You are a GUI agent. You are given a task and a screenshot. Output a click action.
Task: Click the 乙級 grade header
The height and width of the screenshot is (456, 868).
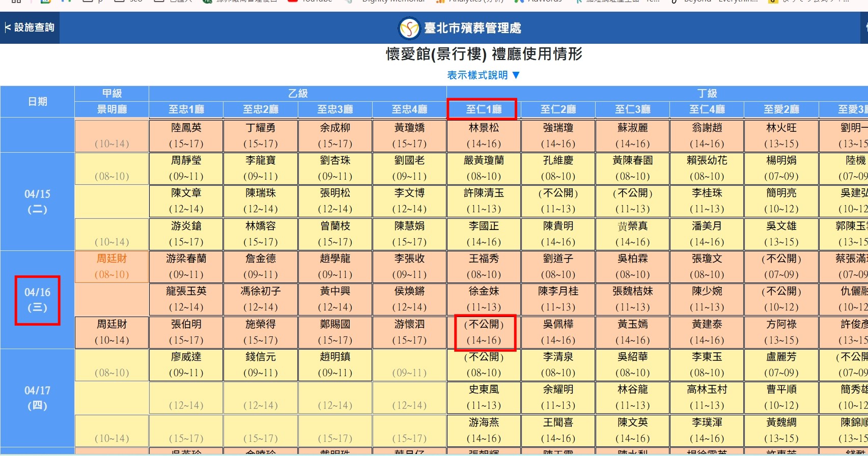coord(298,94)
